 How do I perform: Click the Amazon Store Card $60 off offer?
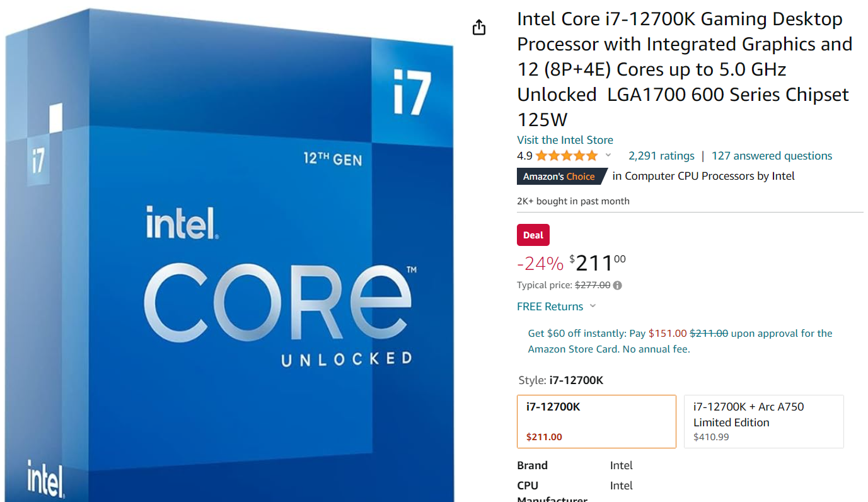pos(680,341)
